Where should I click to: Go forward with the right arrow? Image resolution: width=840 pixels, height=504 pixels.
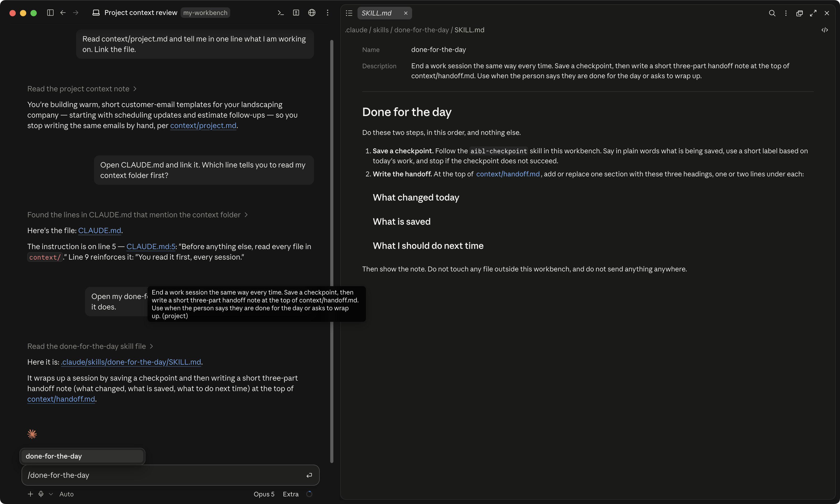[x=76, y=13]
